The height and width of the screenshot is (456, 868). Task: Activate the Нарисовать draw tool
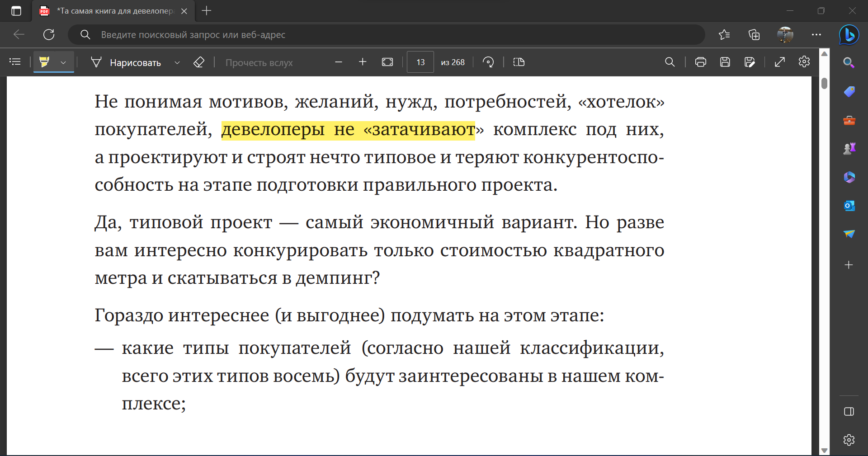pyautogui.click(x=126, y=62)
